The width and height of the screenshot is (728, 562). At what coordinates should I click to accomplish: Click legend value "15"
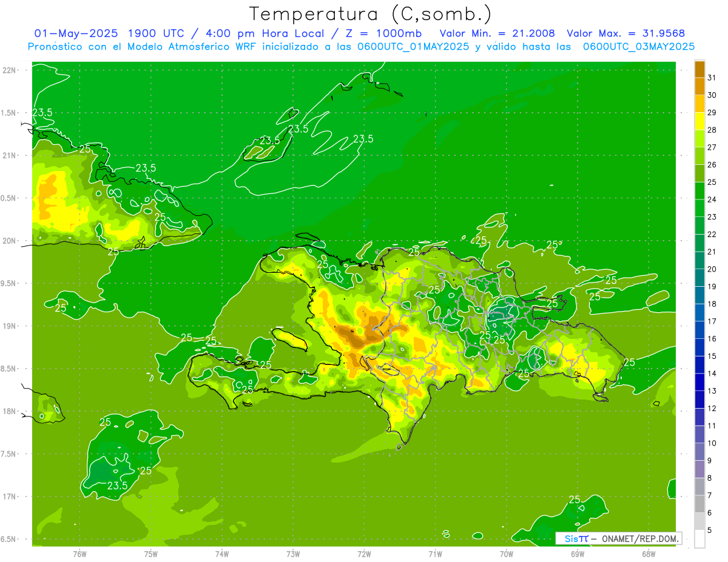[711, 356]
